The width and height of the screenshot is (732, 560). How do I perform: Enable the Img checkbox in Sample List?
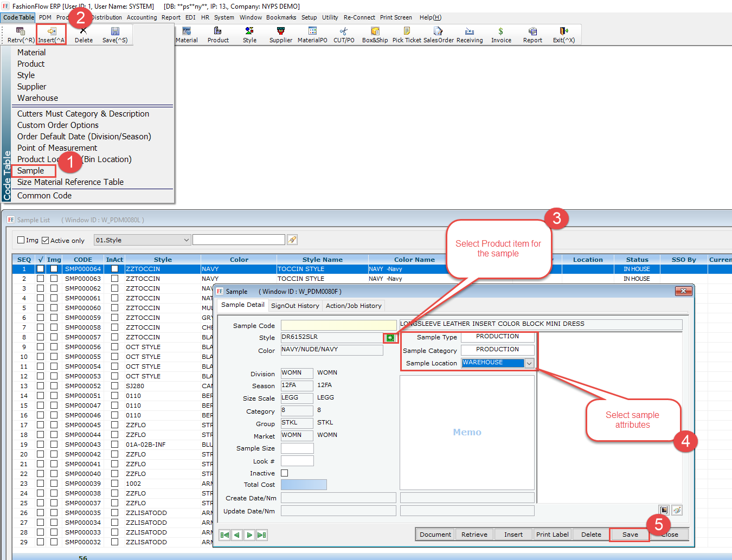(22, 240)
